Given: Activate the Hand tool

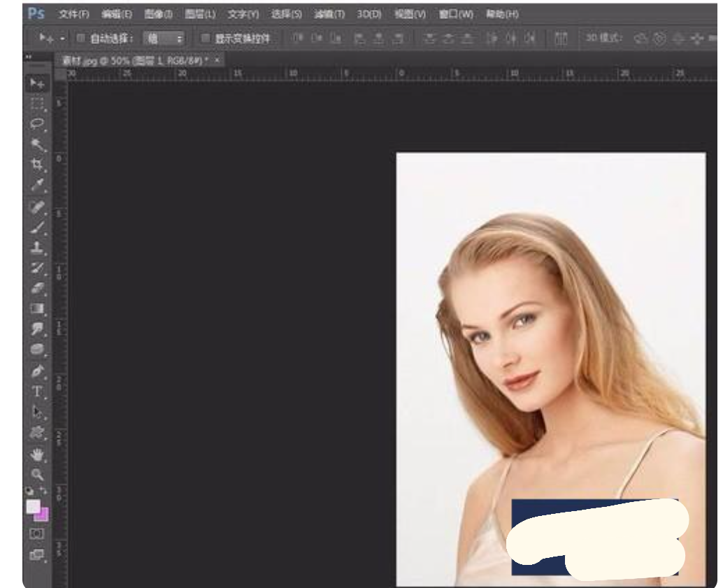Looking at the screenshot, I should [x=36, y=454].
